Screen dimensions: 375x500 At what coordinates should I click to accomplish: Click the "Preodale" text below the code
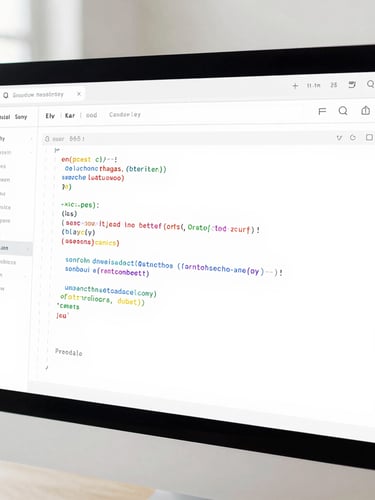click(69, 352)
